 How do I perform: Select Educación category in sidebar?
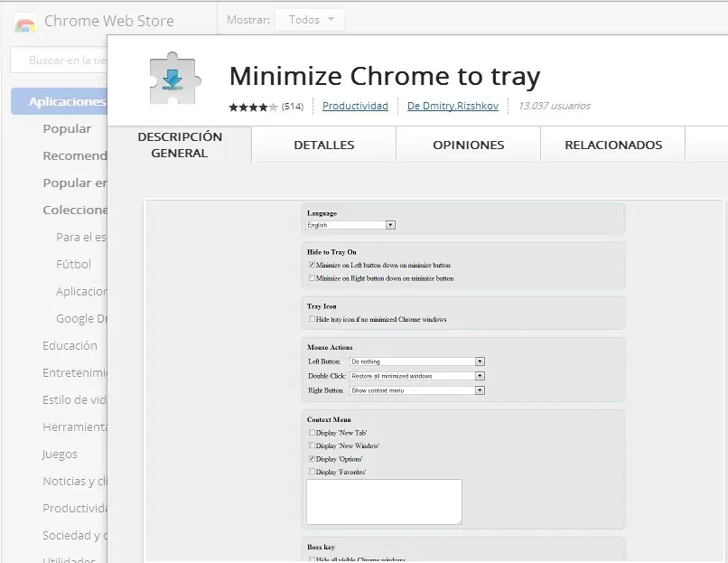(70, 345)
